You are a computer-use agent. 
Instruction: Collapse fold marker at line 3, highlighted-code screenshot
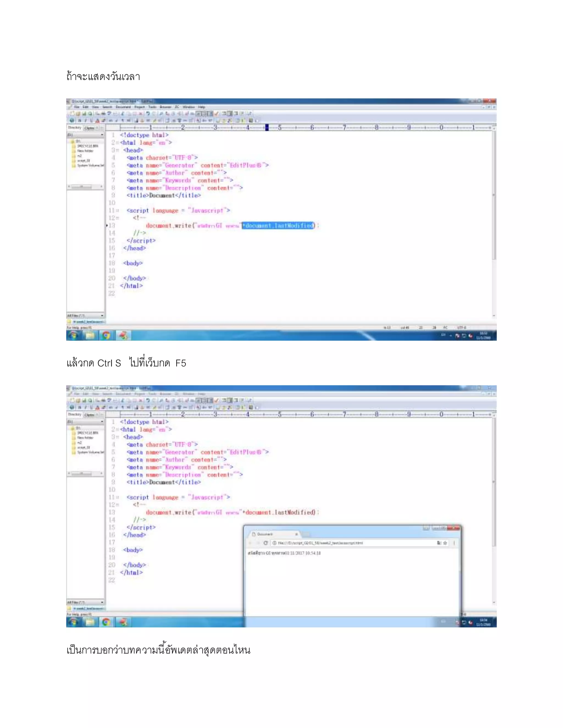[117, 150]
